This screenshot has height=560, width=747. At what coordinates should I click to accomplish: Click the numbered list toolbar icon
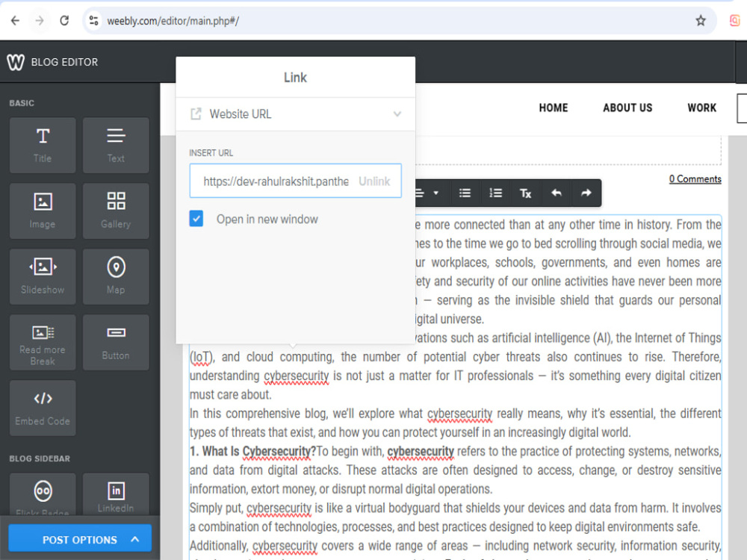(x=495, y=193)
